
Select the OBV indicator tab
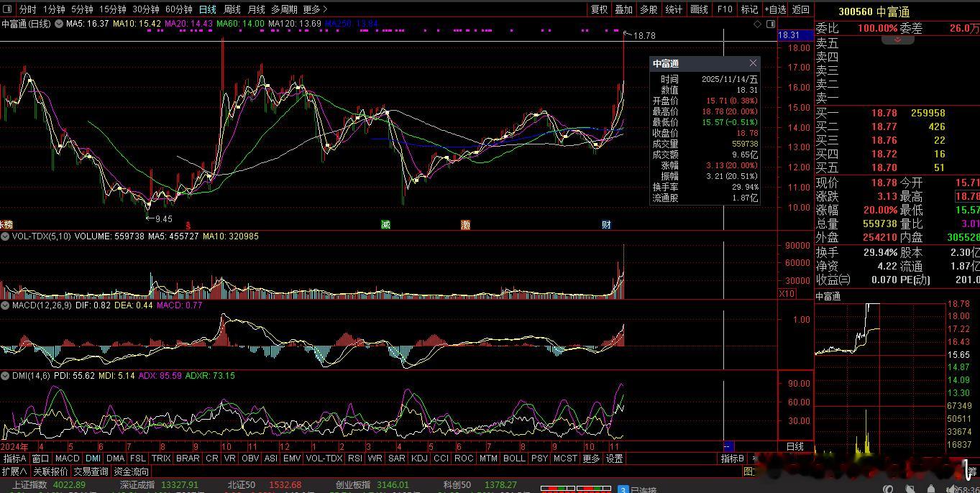click(x=250, y=459)
